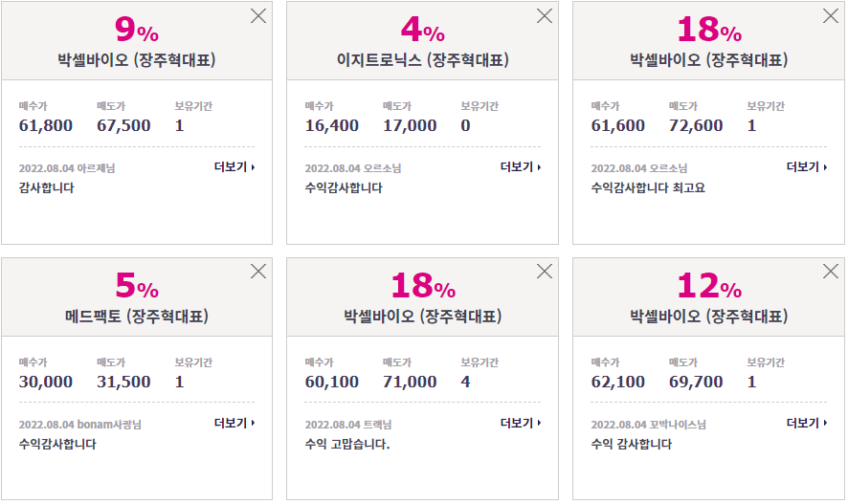Click the 12% return heading

tap(709, 285)
